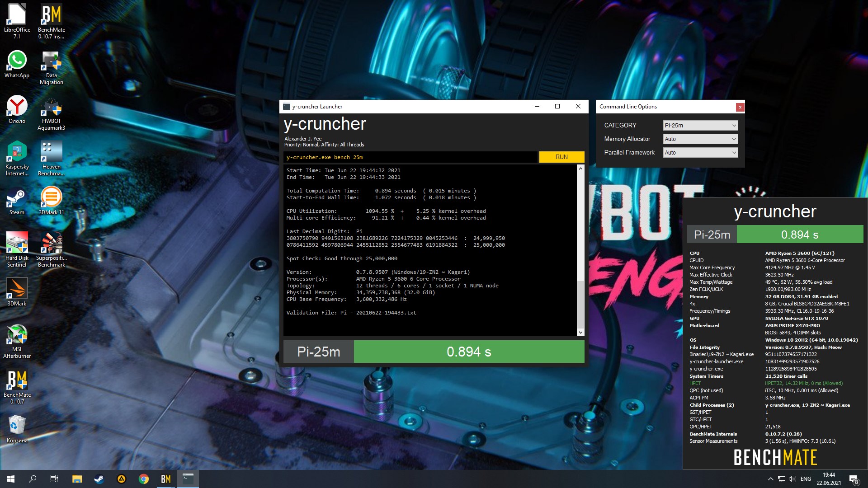Open the Recycle Bin icon
The image size is (868, 488).
17,429
